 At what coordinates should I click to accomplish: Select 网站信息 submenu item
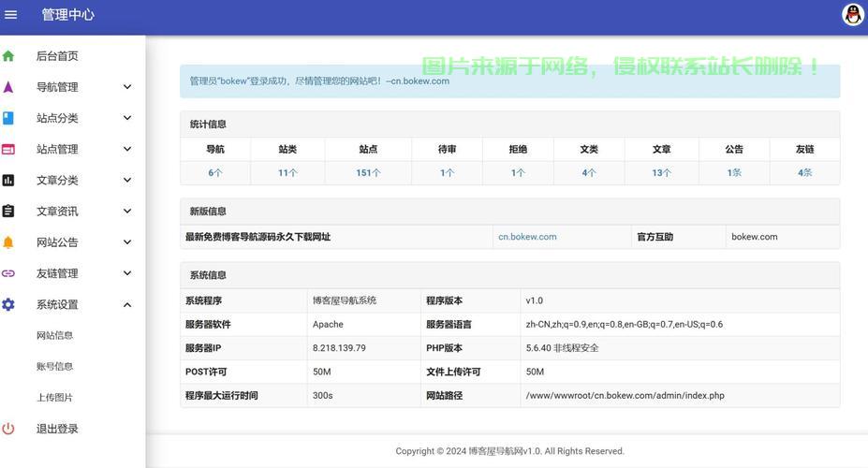[x=55, y=335]
